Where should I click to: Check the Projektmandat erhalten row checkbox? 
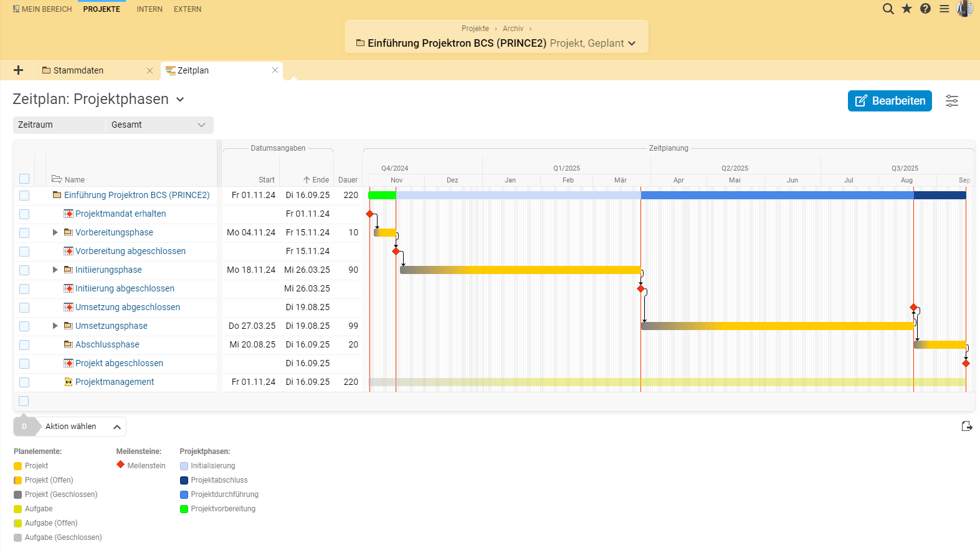pyautogui.click(x=24, y=214)
